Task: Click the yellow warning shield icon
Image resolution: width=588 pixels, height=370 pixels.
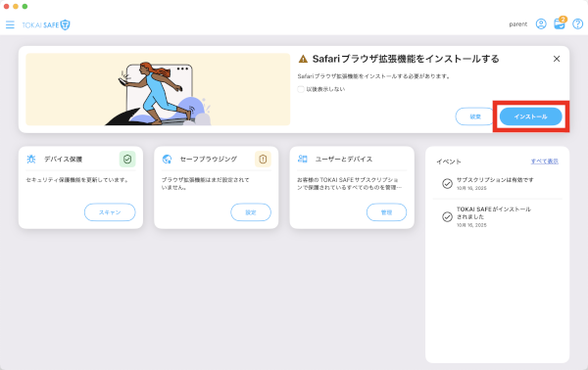Action: (x=263, y=160)
